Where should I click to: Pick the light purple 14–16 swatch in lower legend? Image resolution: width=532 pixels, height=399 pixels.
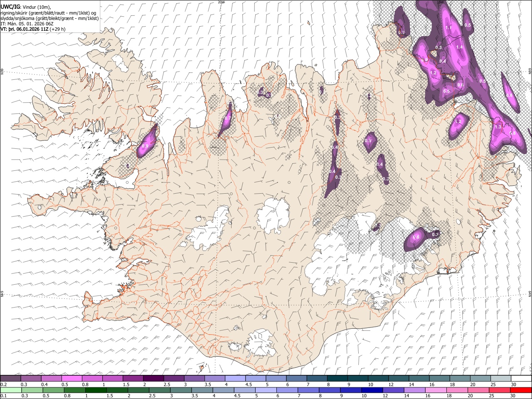coord(414,390)
